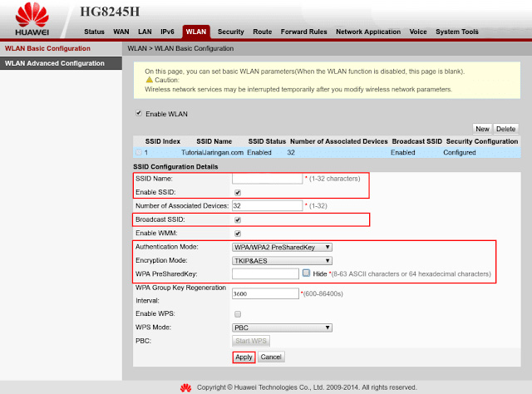Image resolution: width=532 pixels, height=394 pixels.
Task: Open the WPS Mode dropdown
Action: point(282,328)
